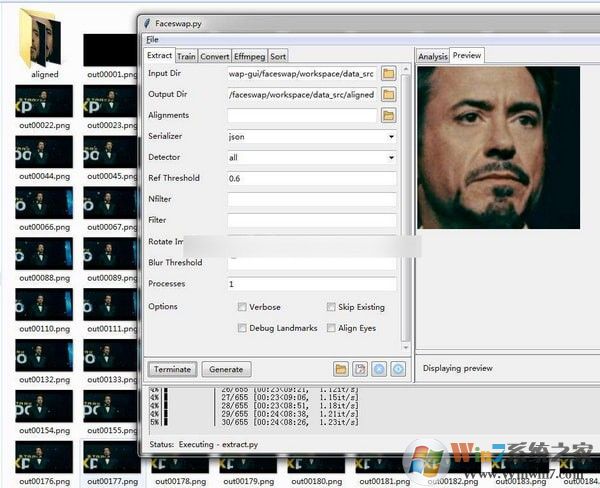
Task: Open the File menu
Action: 152,39
